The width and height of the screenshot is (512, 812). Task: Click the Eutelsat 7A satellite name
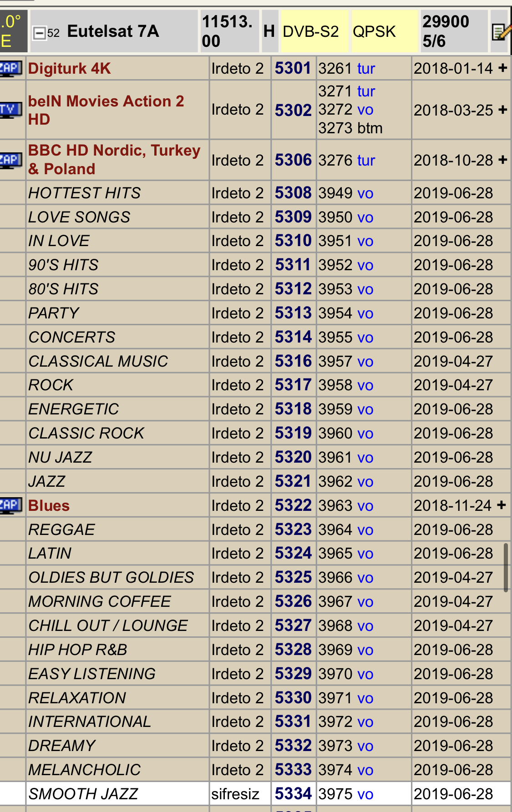tap(113, 31)
